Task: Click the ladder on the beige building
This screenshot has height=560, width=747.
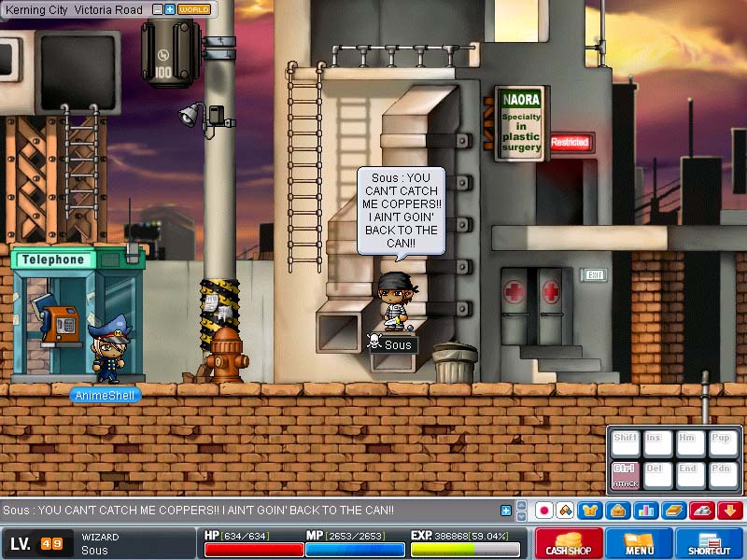Action: (305, 167)
